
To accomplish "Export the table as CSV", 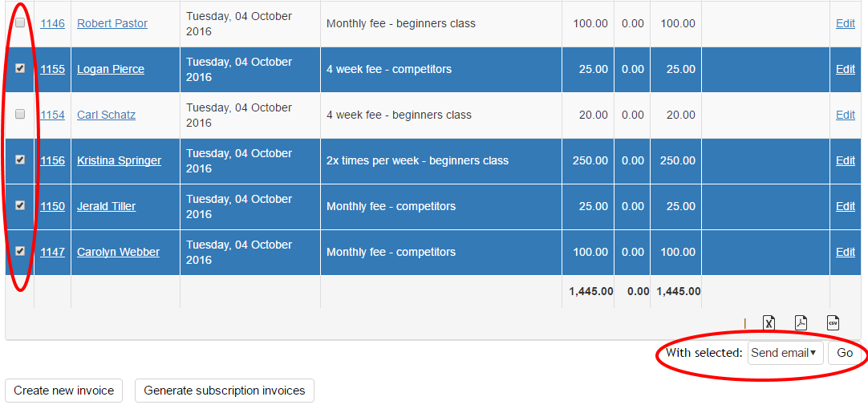I will 833,322.
